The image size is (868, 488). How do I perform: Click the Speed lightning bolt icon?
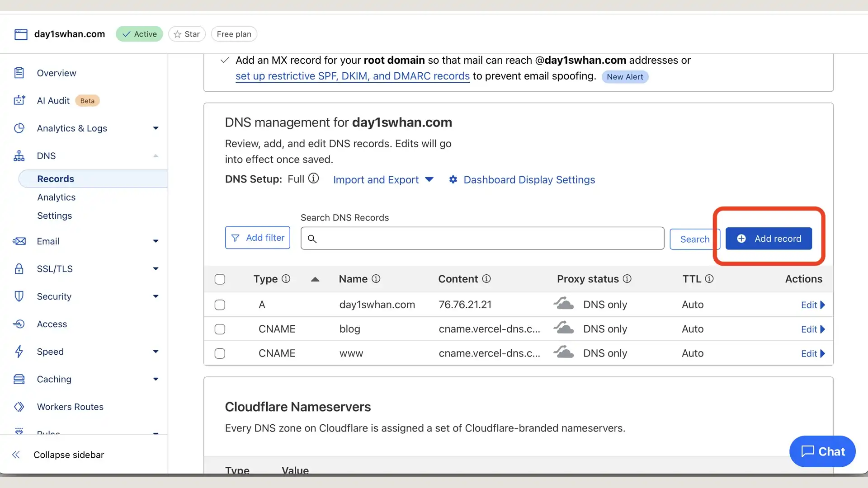[19, 352]
